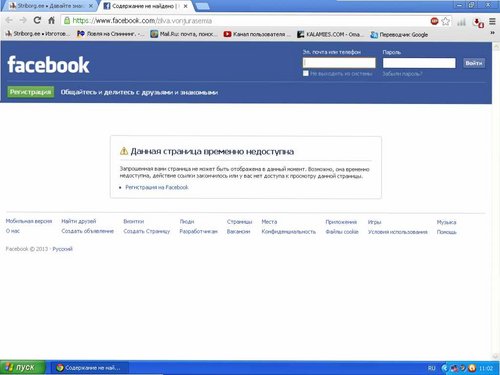Screen dimensions: 500x375
Task: Expand hidden tray icons with the arrow
Action: pos(444,368)
